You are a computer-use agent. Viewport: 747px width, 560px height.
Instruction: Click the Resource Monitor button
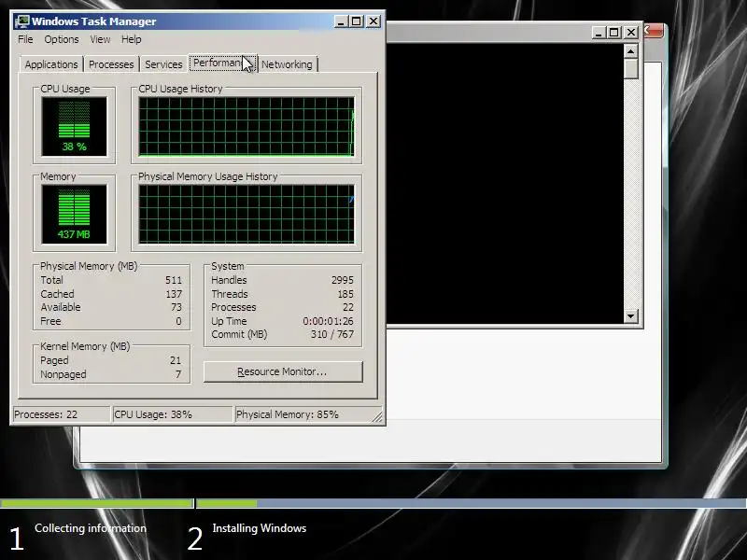coord(283,371)
